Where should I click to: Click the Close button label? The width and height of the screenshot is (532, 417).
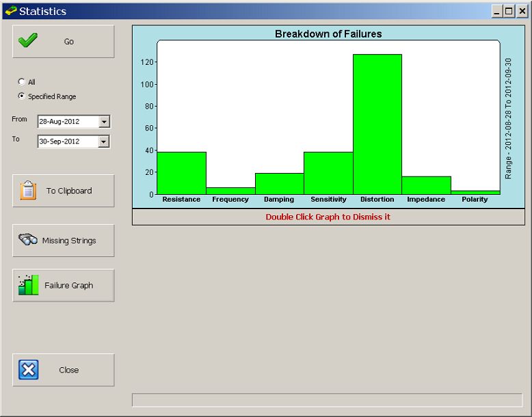69,370
